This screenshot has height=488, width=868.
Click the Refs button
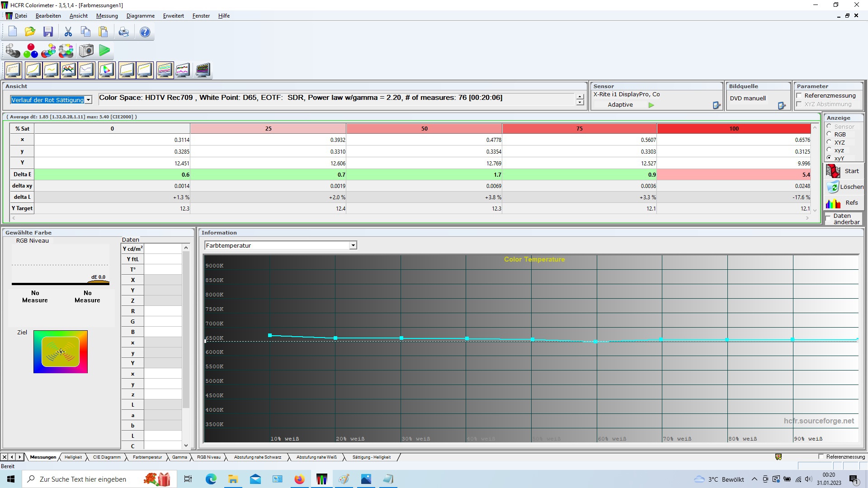coord(844,203)
